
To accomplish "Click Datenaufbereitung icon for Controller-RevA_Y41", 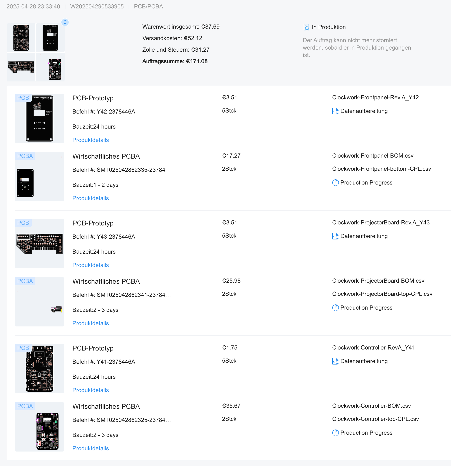I will (x=335, y=361).
